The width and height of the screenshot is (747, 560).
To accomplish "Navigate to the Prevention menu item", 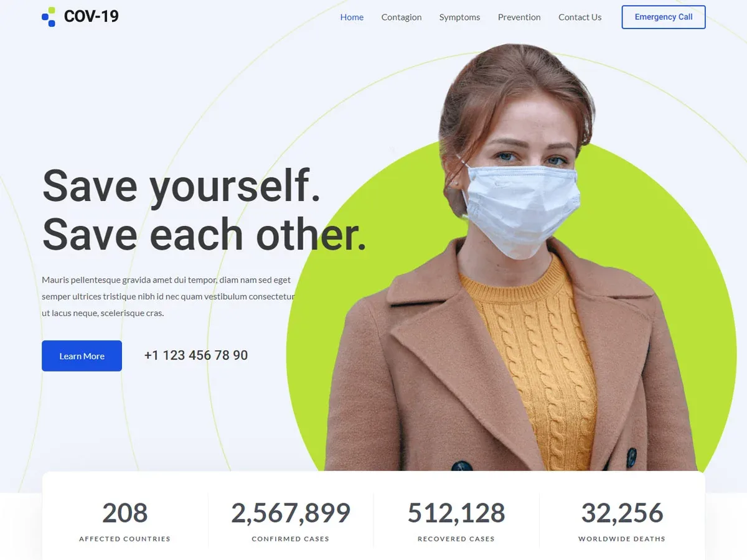I will (x=519, y=17).
